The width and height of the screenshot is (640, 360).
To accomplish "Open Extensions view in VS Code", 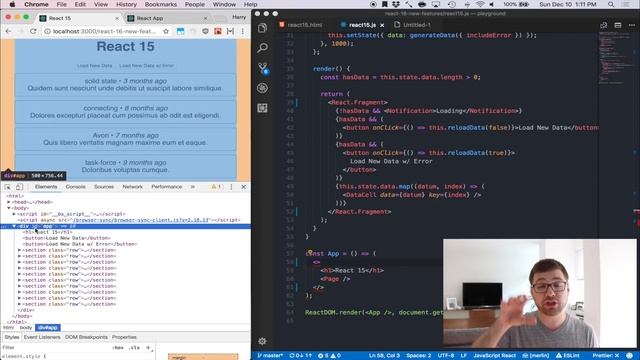I will click(262, 108).
